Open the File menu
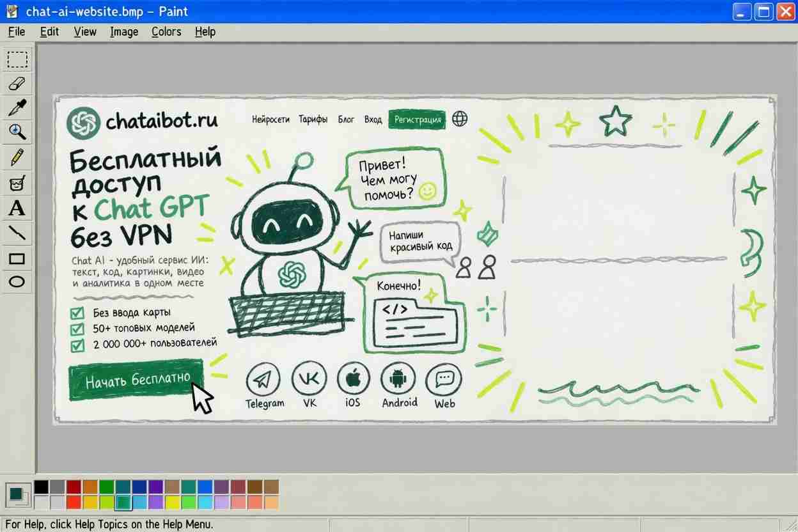The width and height of the screenshot is (798, 532). [17, 31]
